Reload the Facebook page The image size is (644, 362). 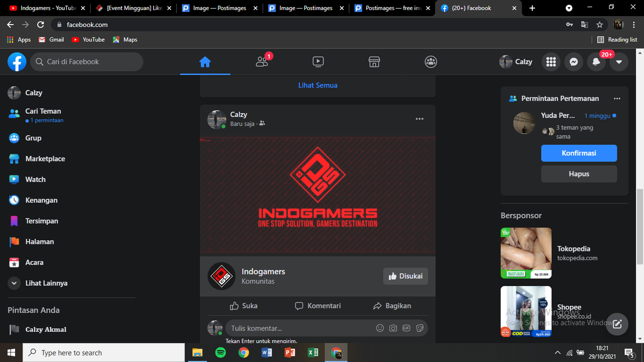(41, 25)
